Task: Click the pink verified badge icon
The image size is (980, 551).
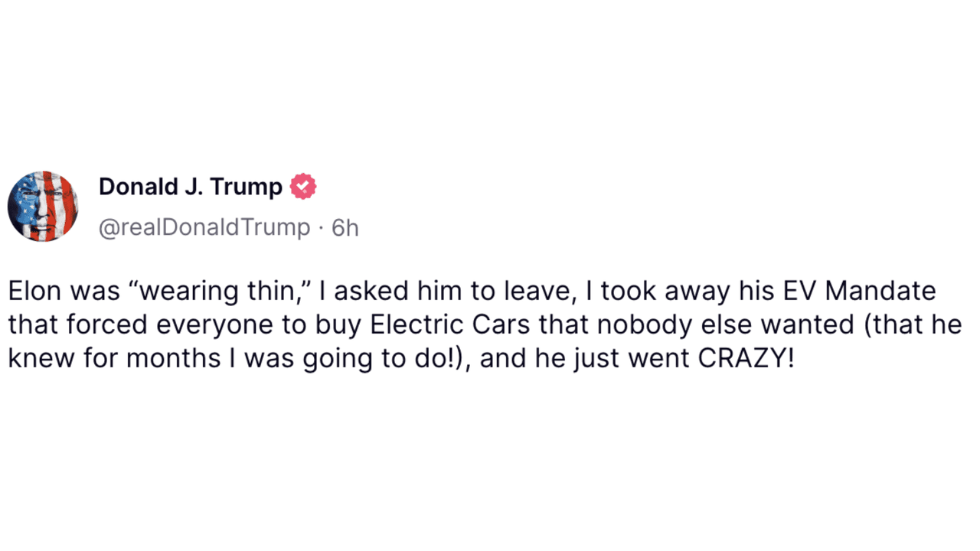Action: click(303, 187)
